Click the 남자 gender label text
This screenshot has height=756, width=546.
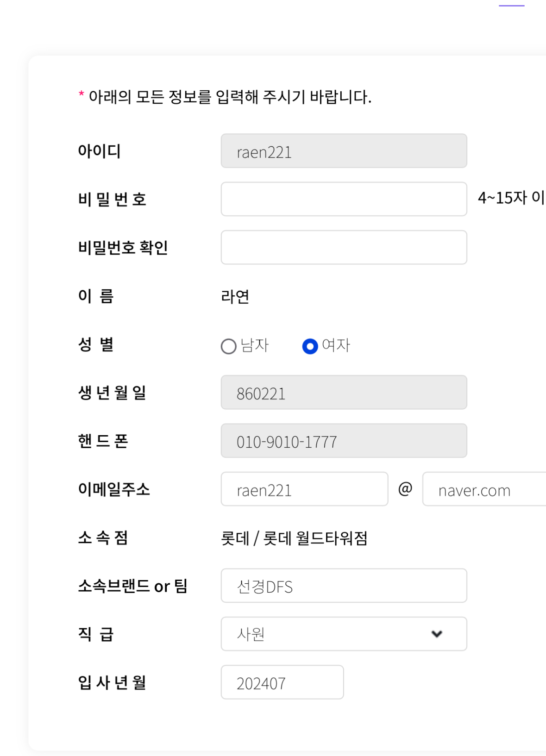(255, 345)
